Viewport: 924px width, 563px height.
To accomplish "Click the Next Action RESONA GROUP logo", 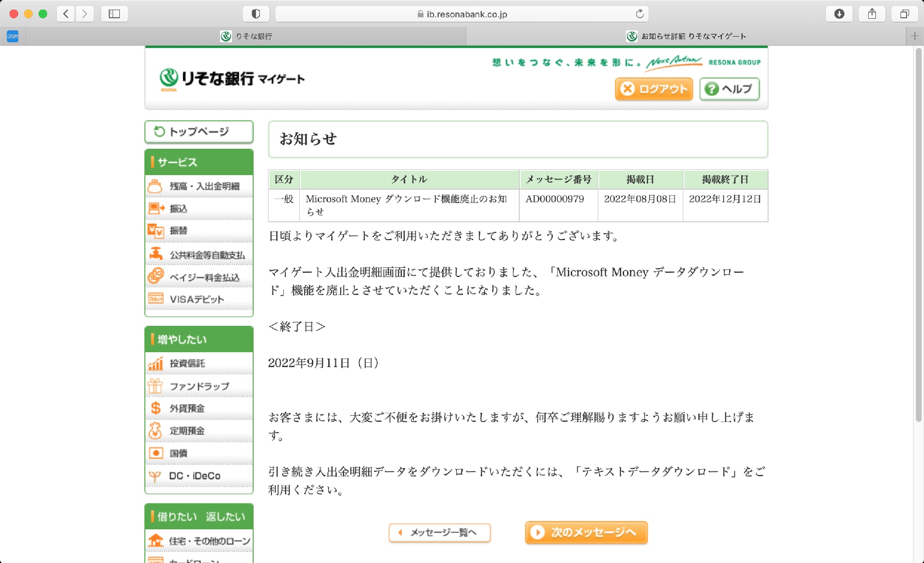I will click(x=703, y=62).
